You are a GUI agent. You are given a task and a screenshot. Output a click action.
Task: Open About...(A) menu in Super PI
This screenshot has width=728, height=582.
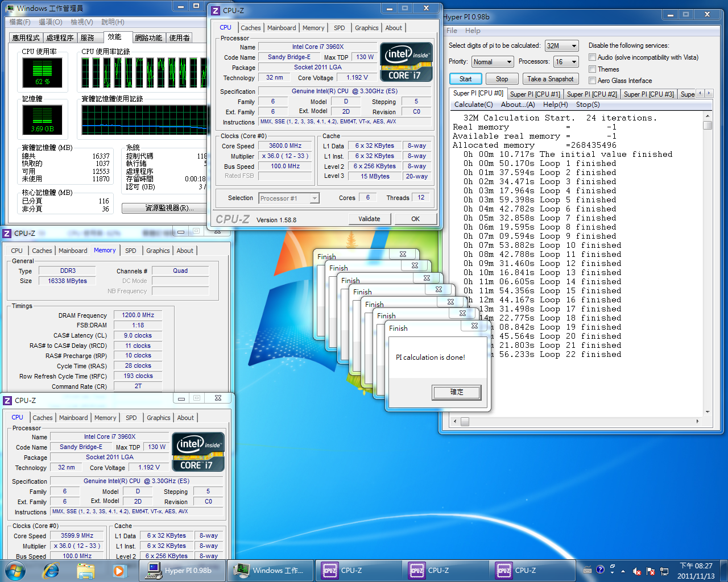(518, 105)
